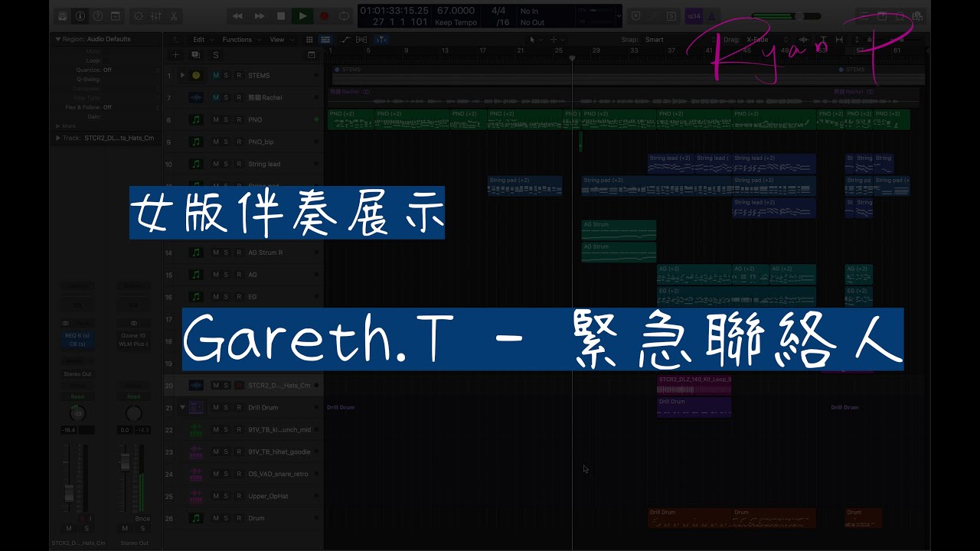Solo the Stereo Out channel strip S

click(x=142, y=528)
